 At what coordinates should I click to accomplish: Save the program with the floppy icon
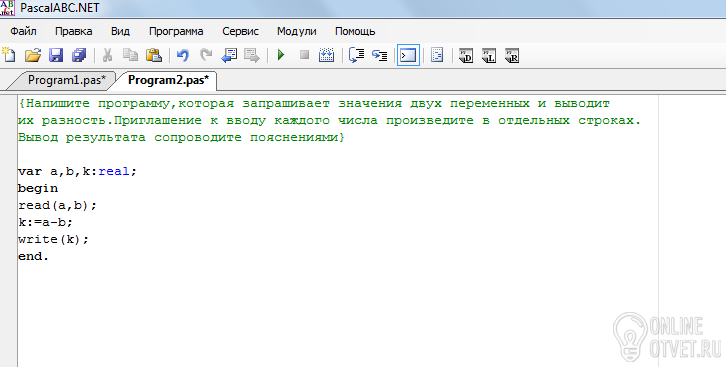[56, 55]
